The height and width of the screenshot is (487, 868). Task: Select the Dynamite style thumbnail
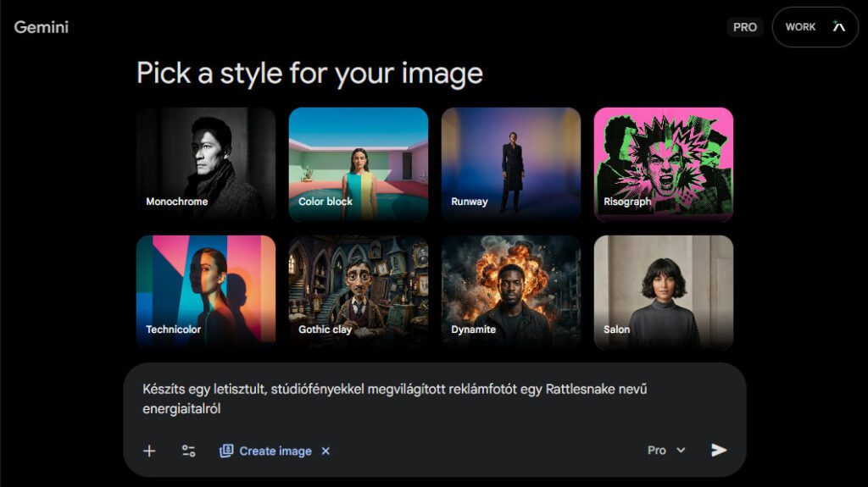(510, 291)
